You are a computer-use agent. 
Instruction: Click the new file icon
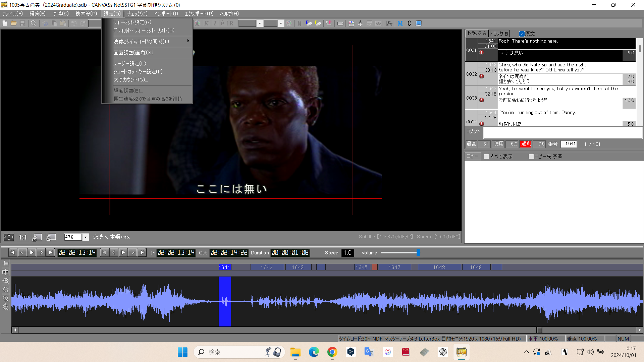pos(5,23)
